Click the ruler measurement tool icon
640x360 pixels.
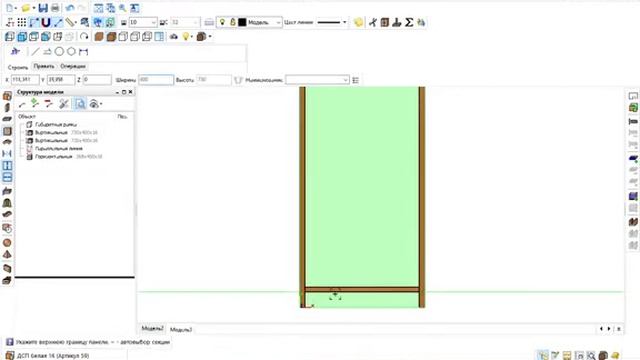pyautogui.click(x=71, y=22)
